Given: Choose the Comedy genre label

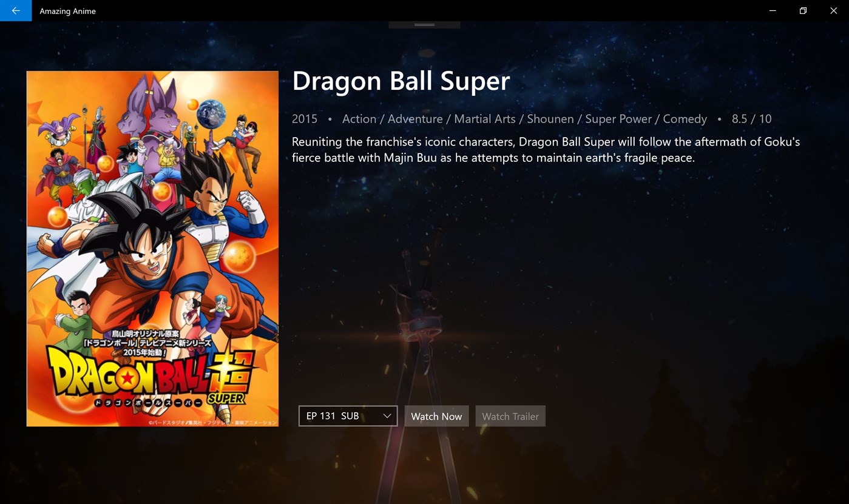Looking at the screenshot, I should click(x=685, y=119).
